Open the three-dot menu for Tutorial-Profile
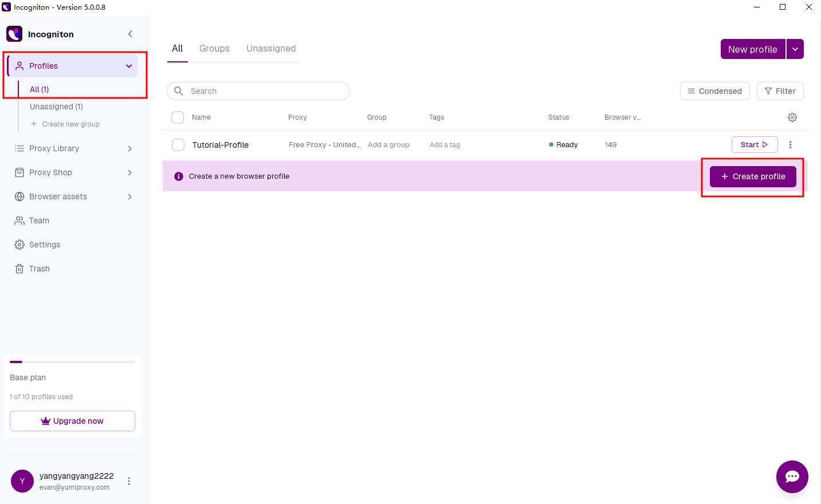Viewport: 821px width, 504px height. click(791, 145)
